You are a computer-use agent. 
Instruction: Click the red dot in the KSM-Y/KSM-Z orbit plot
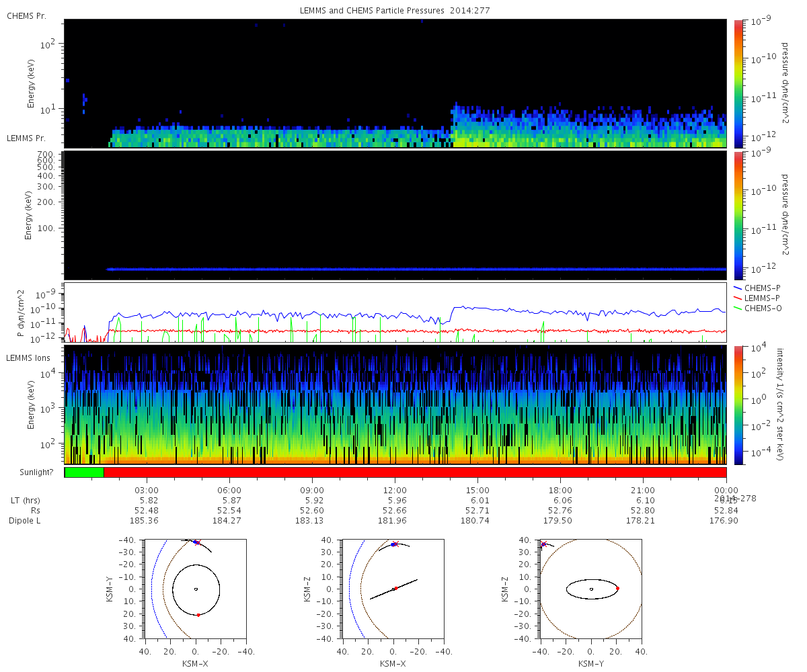tap(617, 589)
